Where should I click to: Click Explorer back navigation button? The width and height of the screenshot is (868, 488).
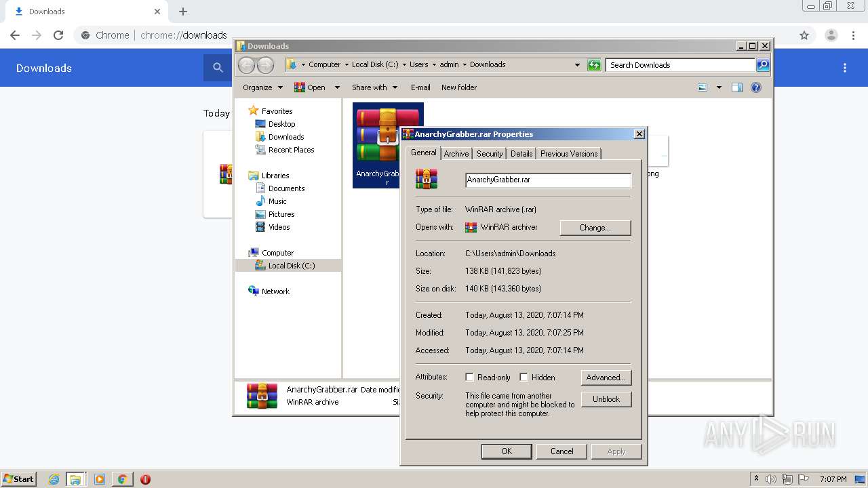[246, 65]
